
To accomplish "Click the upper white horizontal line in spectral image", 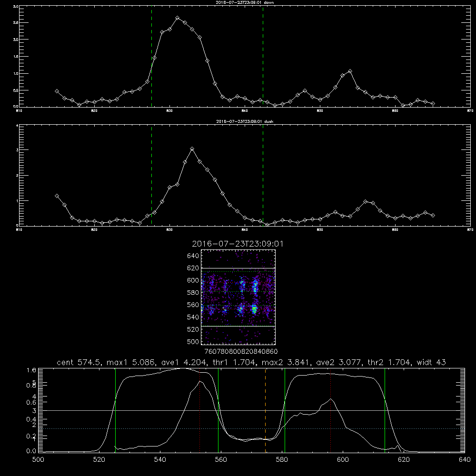I will coord(238,268).
